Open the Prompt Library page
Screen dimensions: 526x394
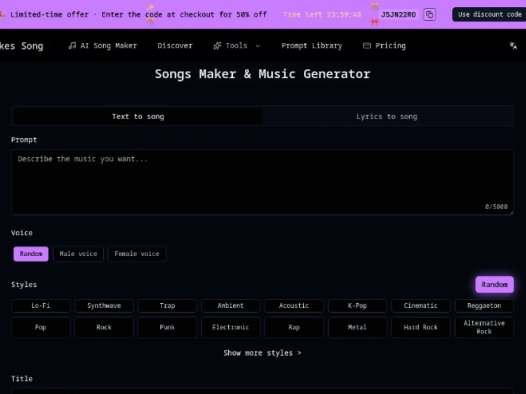click(x=312, y=46)
